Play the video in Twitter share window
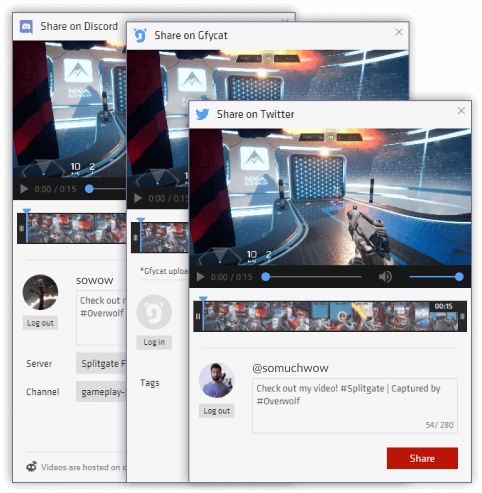The image size is (482, 493). [200, 277]
